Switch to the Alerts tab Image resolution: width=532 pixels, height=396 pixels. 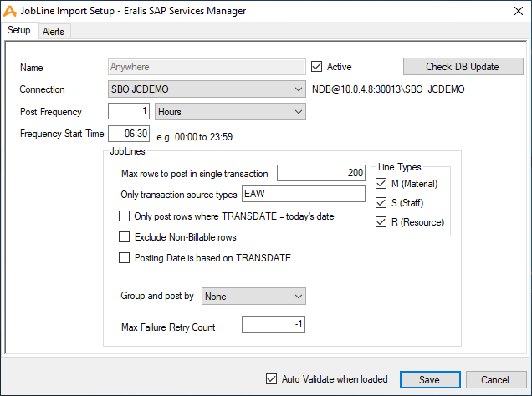[54, 31]
